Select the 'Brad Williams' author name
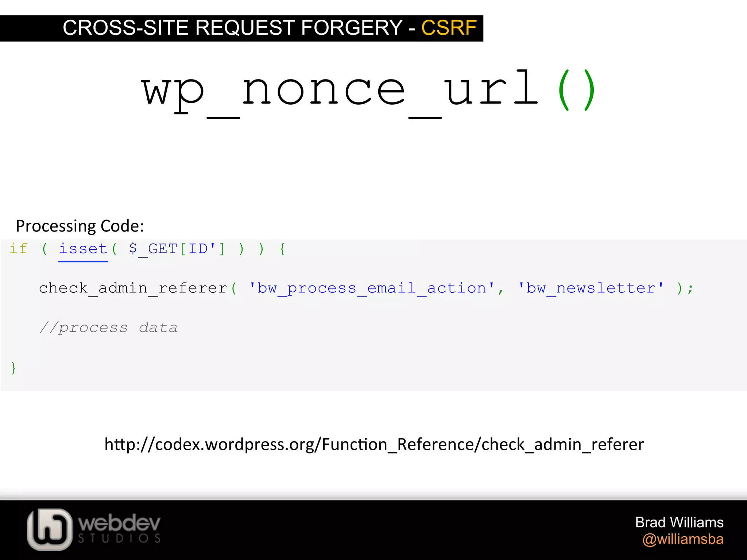The height and width of the screenshot is (560, 747). coord(679,522)
